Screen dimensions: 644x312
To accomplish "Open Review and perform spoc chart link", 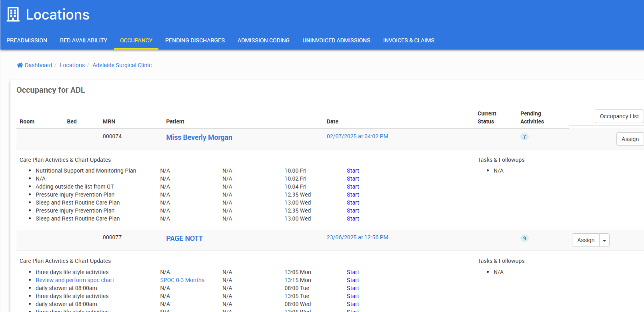I will [75, 280].
